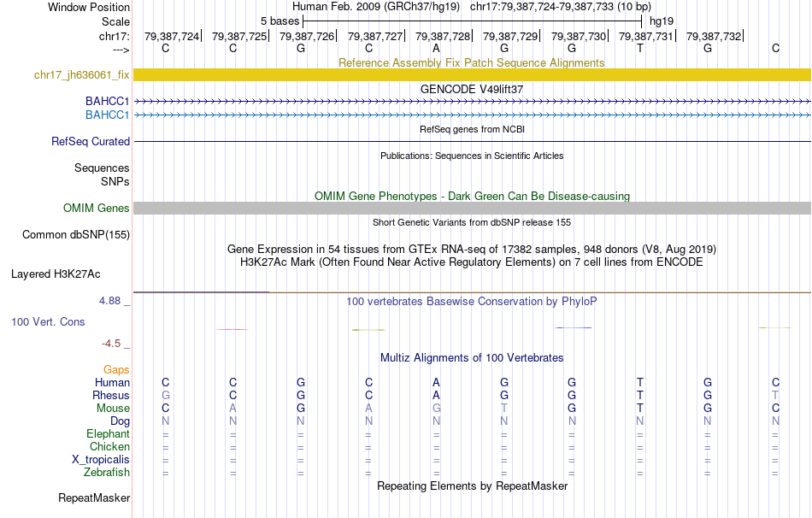Open Repeating Elements by RepeatMasker title

[472, 486]
